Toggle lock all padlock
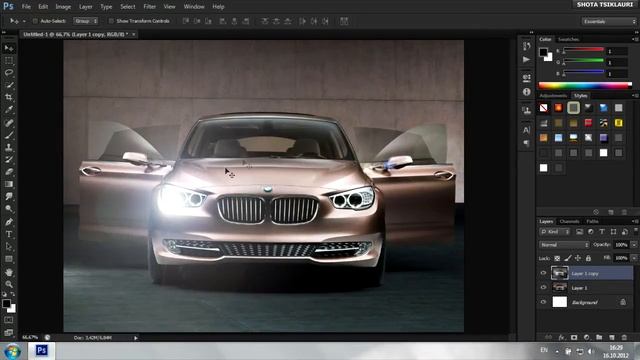This screenshot has height=360, width=640. coord(588,258)
